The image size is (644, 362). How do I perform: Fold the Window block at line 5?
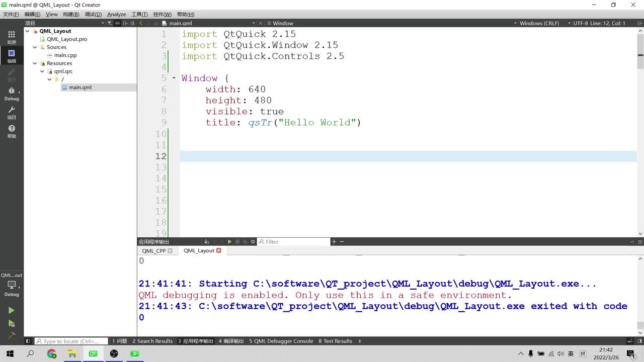[x=174, y=78]
